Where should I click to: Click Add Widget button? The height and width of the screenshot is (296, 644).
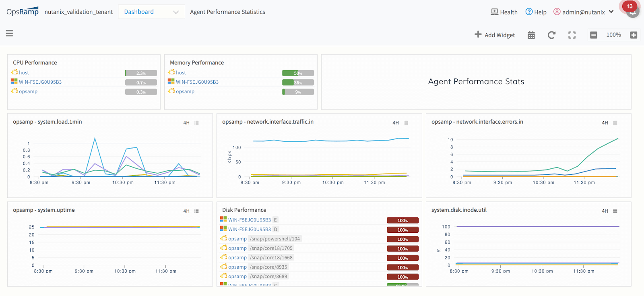pyautogui.click(x=495, y=35)
